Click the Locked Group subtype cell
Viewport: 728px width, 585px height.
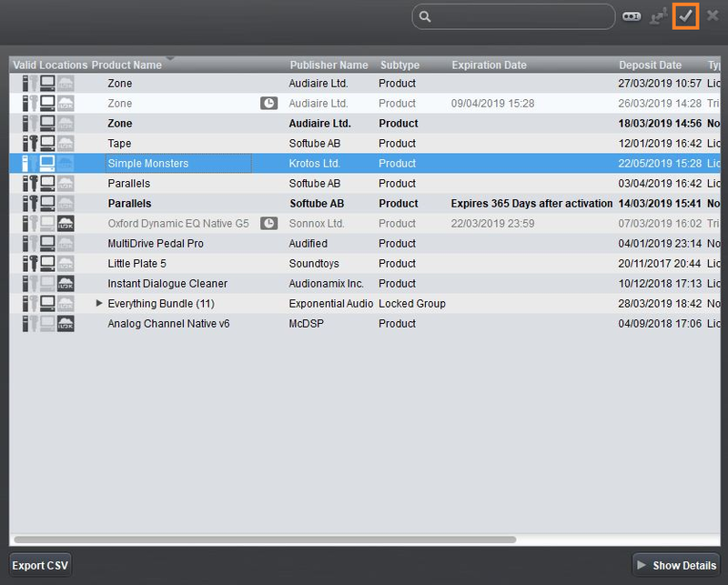[412, 303]
